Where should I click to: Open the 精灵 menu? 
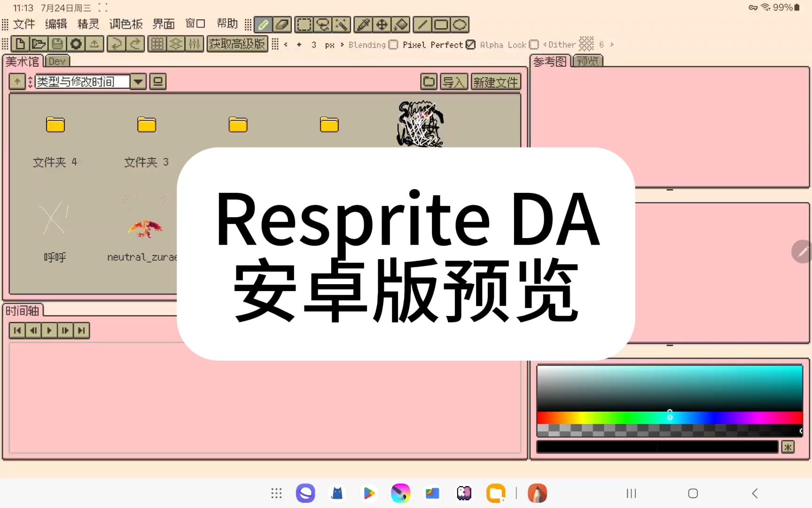click(88, 24)
